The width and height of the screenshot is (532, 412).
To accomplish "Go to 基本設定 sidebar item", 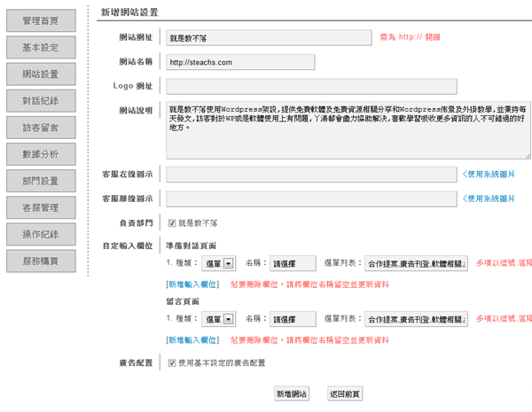I will 41,48.
